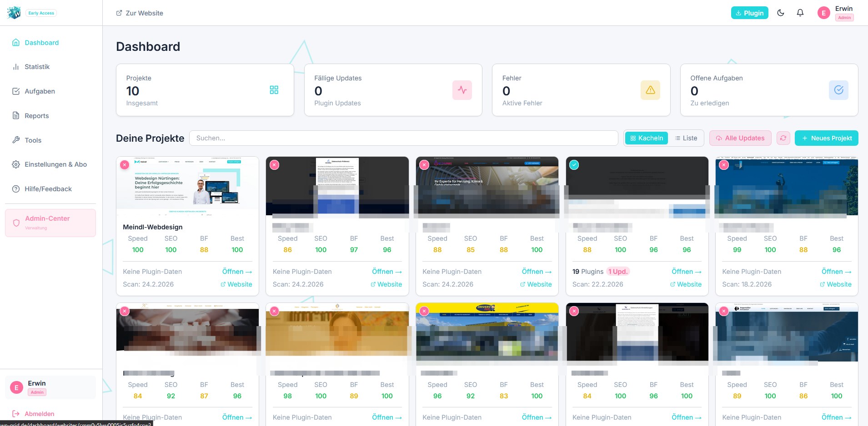The width and height of the screenshot is (868, 426).
Task: Click the refresh icon beside Alle Updates
Action: (783, 138)
